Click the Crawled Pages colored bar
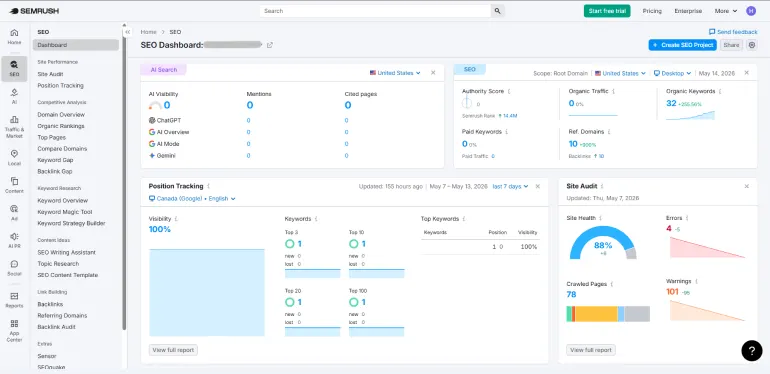 pyautogui.click(x=608, y=314)
